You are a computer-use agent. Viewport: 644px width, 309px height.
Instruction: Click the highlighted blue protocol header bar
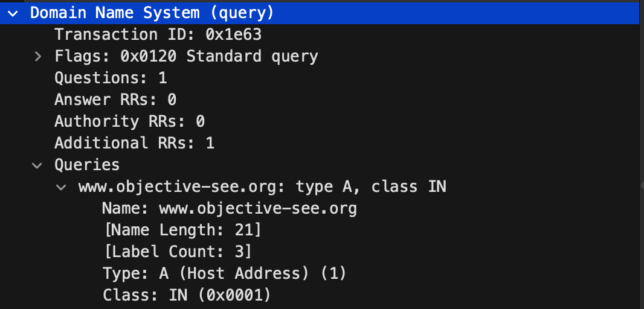tap(320, 13)
